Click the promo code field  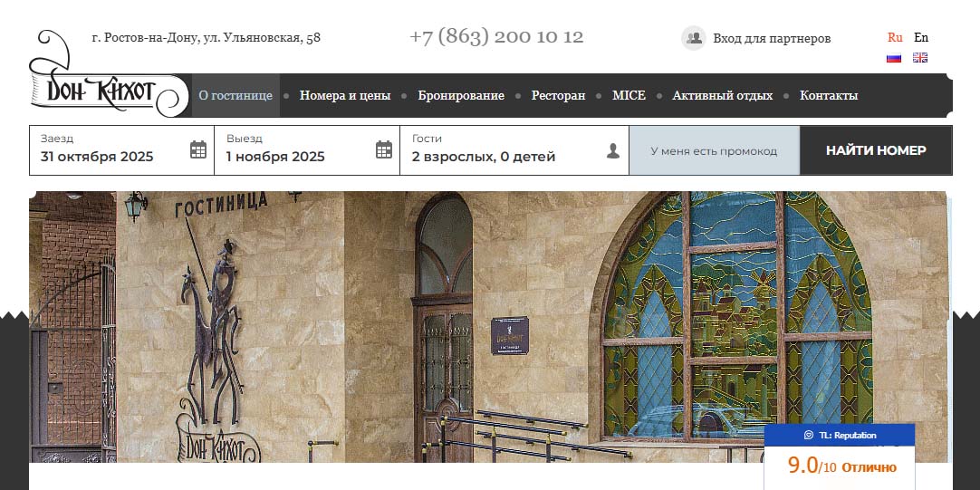pyautogui.click(x=714, y=150)
